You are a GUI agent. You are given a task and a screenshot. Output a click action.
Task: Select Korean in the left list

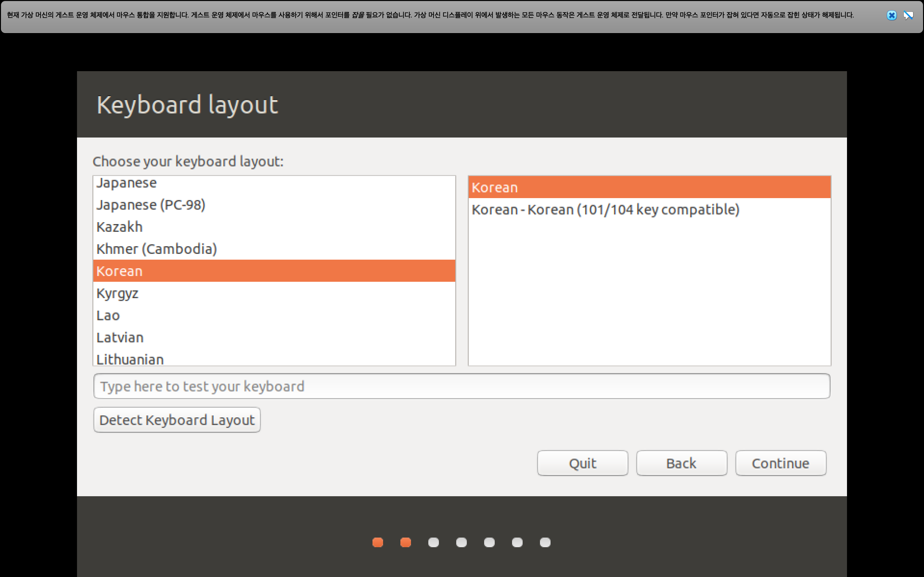tap(119, 271)
